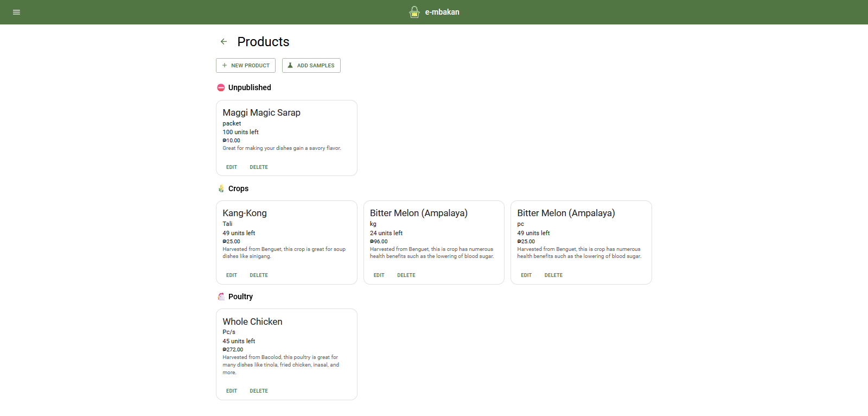This screenshot has height=416, width=868.
Task: Delete the Maggi Magic Sarap product
Action: coord(259,167)
